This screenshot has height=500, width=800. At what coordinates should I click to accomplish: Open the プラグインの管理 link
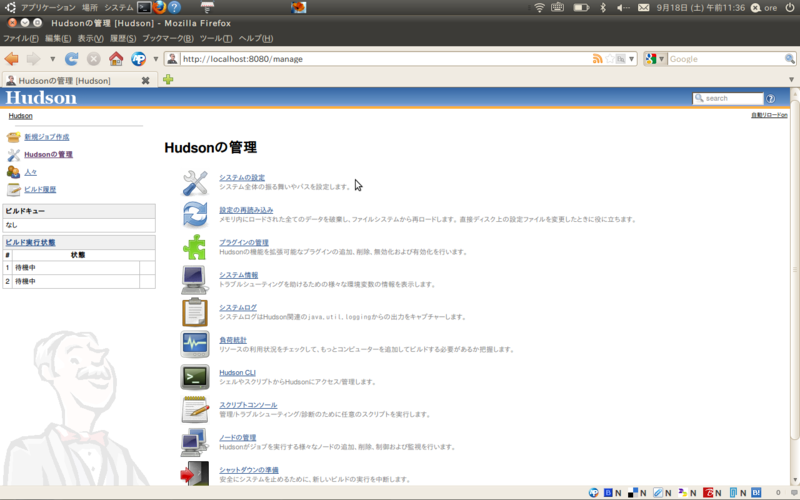(x=244, y=243)
